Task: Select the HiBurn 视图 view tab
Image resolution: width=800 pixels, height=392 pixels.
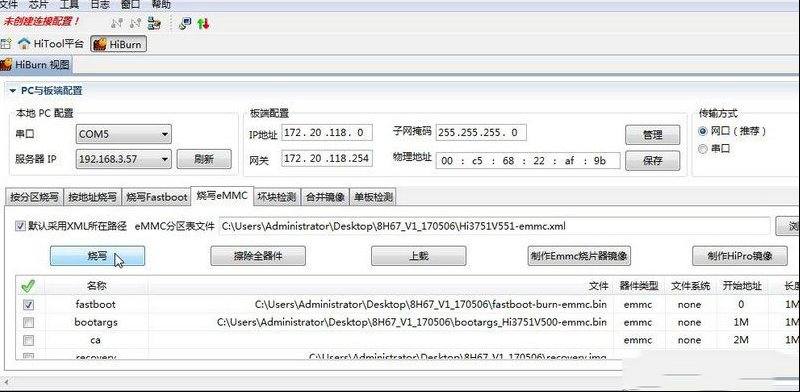Action: [x=35, y=65]
